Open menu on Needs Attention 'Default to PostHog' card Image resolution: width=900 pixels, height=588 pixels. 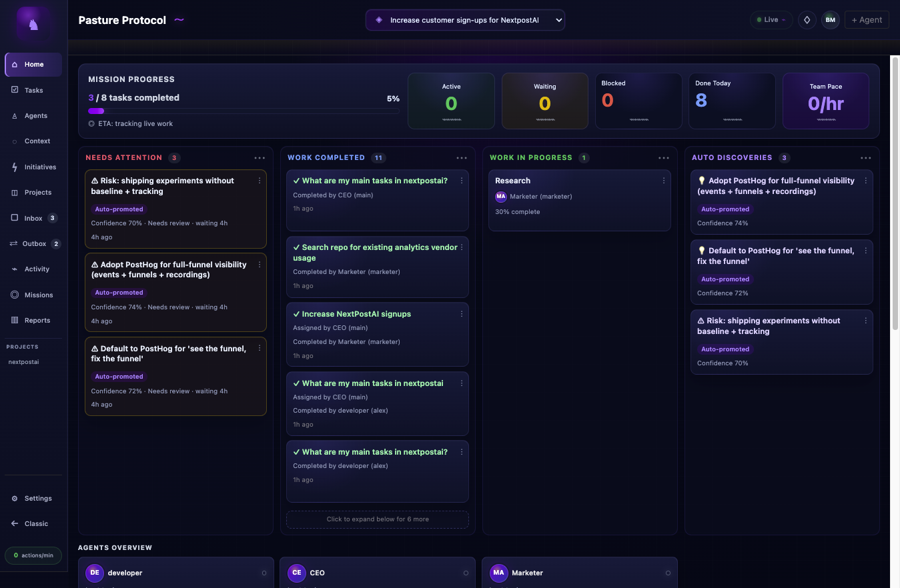260,349
